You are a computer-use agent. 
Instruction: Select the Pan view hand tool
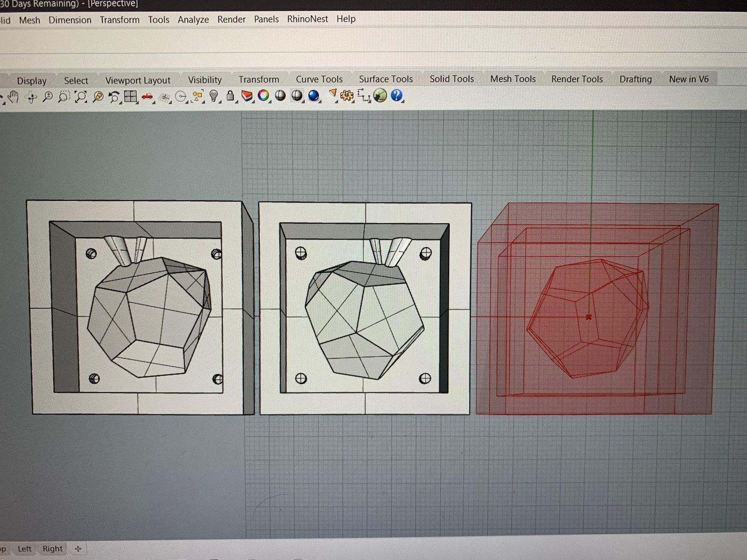click(14, 97)
